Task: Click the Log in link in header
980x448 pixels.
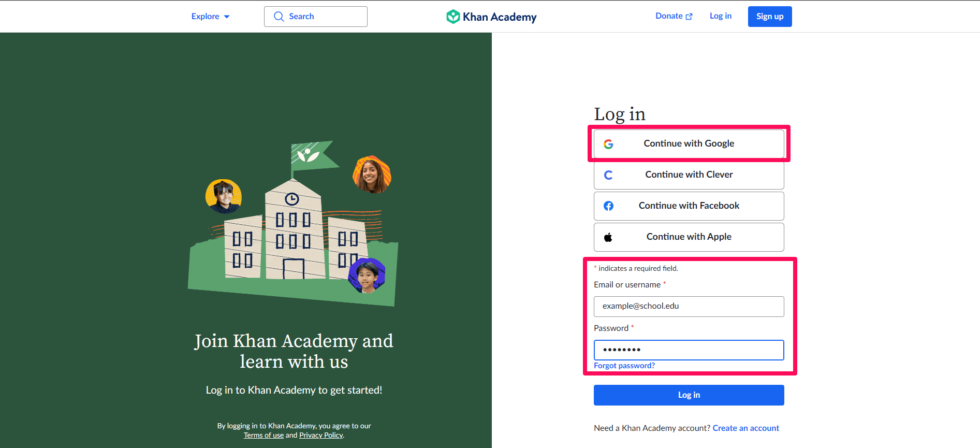Action: pyautogui.click(x=721, y=16)
